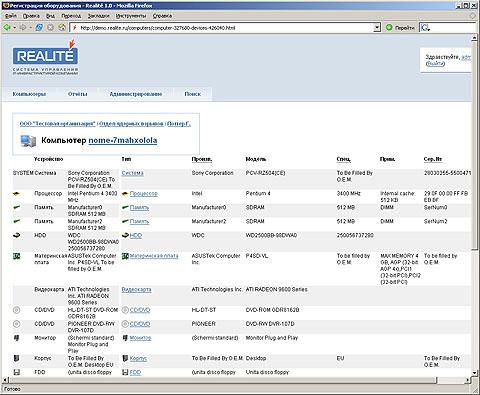Select the ATI RADEON 9600 Series model cell
This screenshot has width=480, height=395.
pyautogui.click(x=277, y=290)
